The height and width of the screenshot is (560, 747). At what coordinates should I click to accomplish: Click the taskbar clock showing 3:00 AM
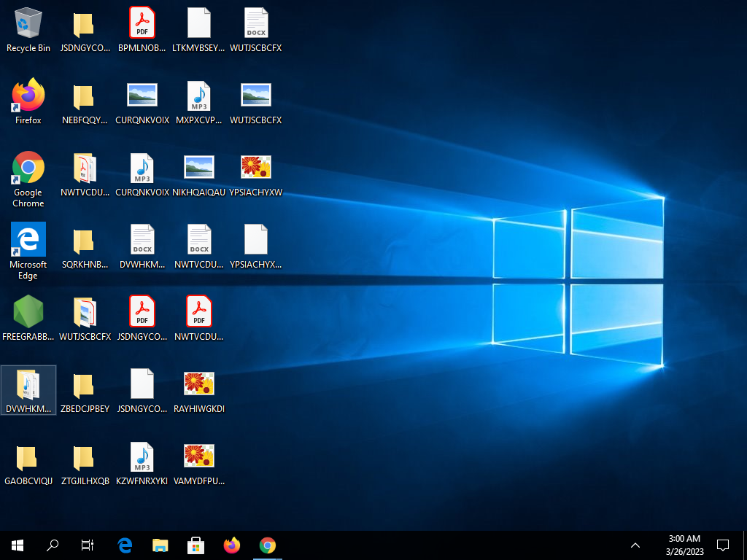point(684,545)
